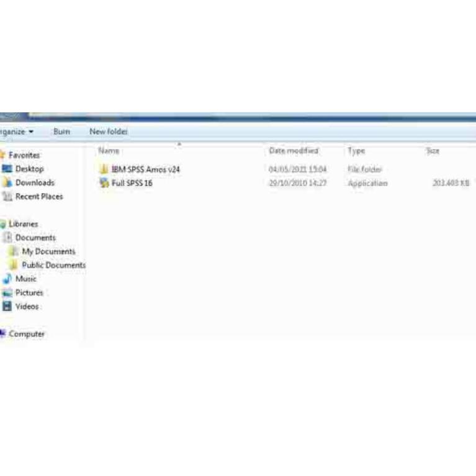Image resolution: width=476 pixels, height=476 pixels.
Task: Click the Pictures library icon
Action: pyautogui.click(x=7, y=293)
